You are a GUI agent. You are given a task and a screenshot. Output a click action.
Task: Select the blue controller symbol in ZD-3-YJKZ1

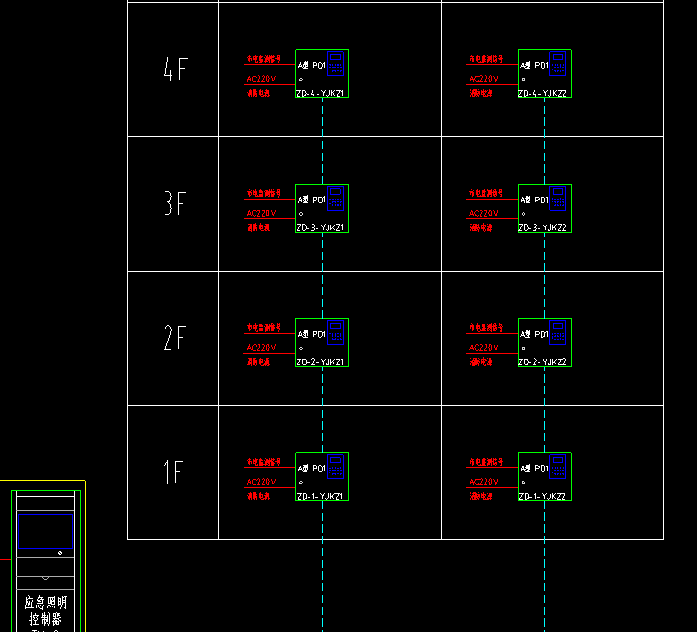pyautogui.click(x=336, y=198)
